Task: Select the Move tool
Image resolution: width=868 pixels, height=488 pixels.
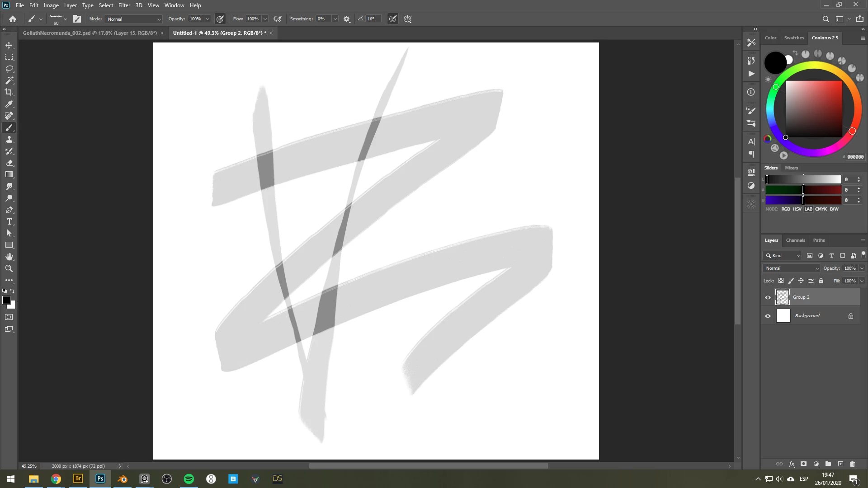Action: [x=9, y=46]
